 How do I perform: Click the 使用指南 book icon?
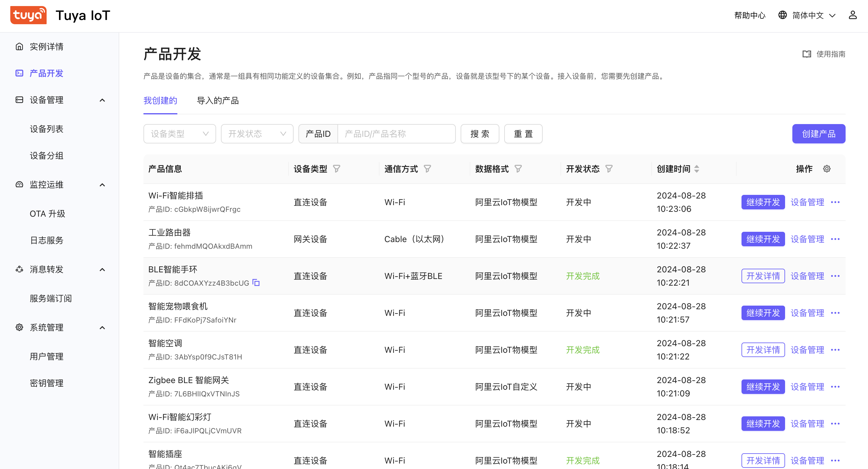tap(807, 54)
